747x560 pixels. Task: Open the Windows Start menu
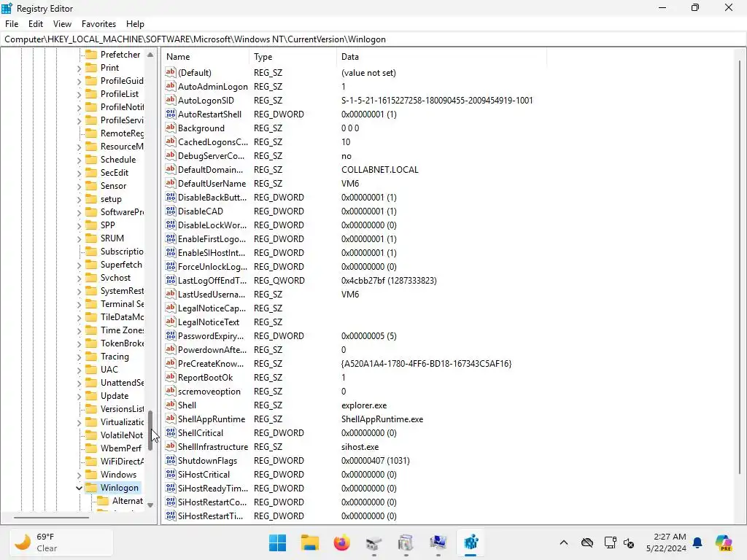[x=277, y=542]
